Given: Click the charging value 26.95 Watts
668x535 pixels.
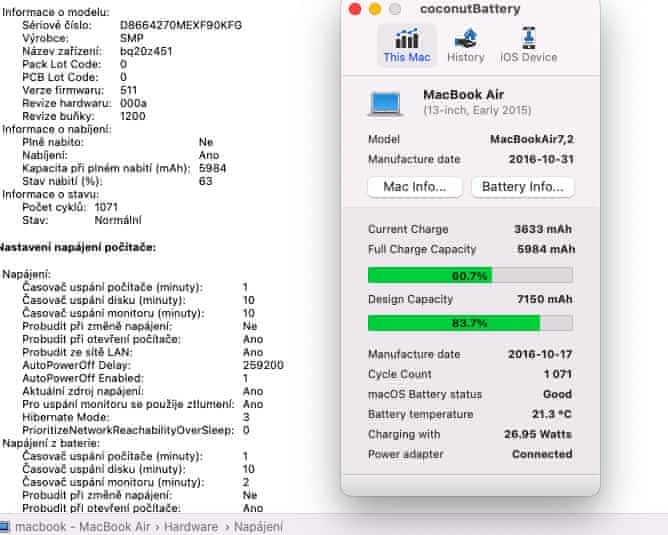Looking at the screenshot, I should tap(538, 434).
